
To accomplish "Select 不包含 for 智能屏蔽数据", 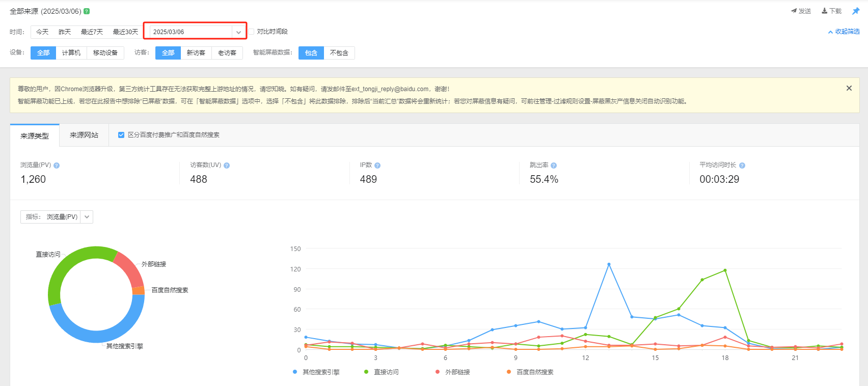I will [339, 53].
